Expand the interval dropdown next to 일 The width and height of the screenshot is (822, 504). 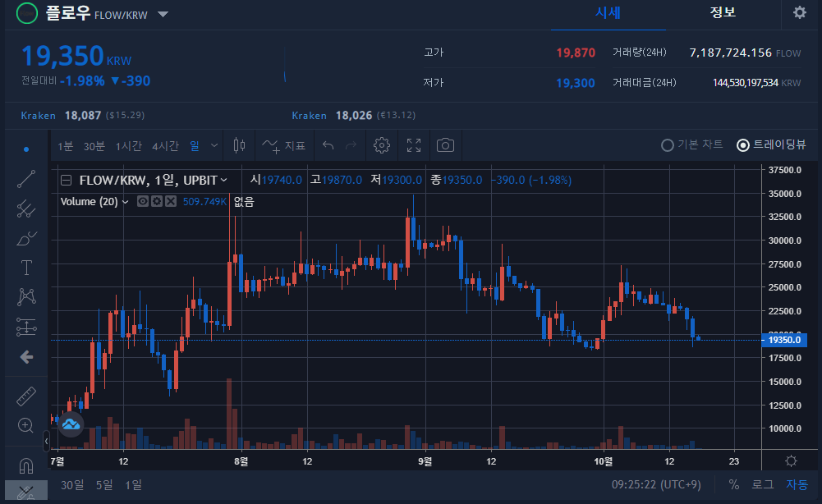pyautogui.click(x=214, y=145)
